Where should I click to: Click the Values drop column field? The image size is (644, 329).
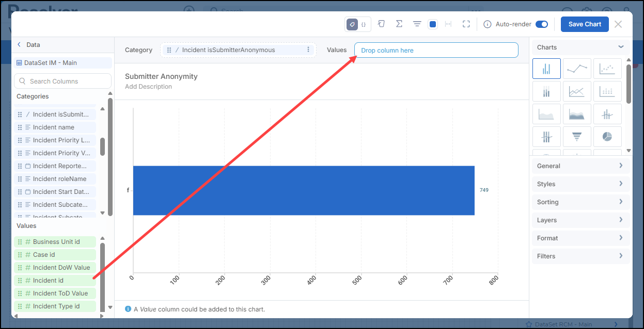(x=436, y=50)
